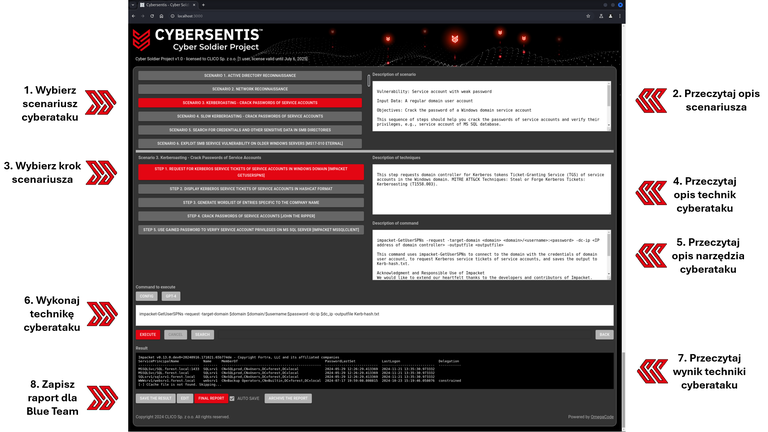The height and width of the screenshot is (432, 768).
Task: Click the Description of scenario text box
Action: tap(491, 106)
